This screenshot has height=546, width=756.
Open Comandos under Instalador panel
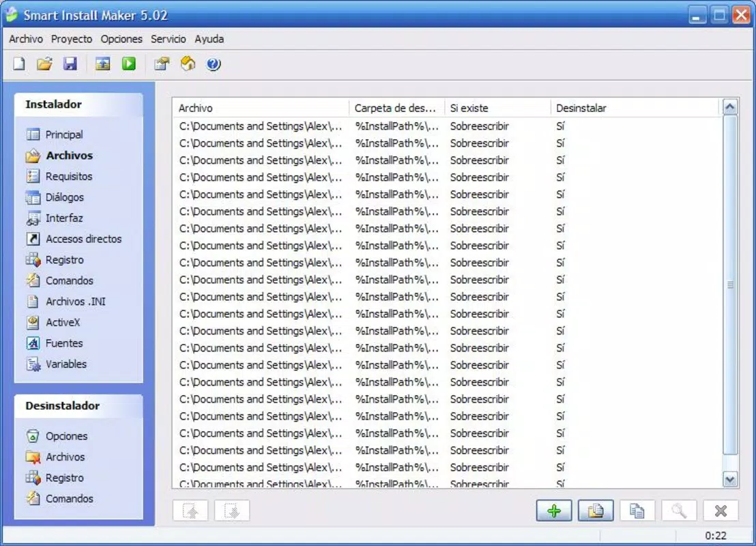click(60, 281)
